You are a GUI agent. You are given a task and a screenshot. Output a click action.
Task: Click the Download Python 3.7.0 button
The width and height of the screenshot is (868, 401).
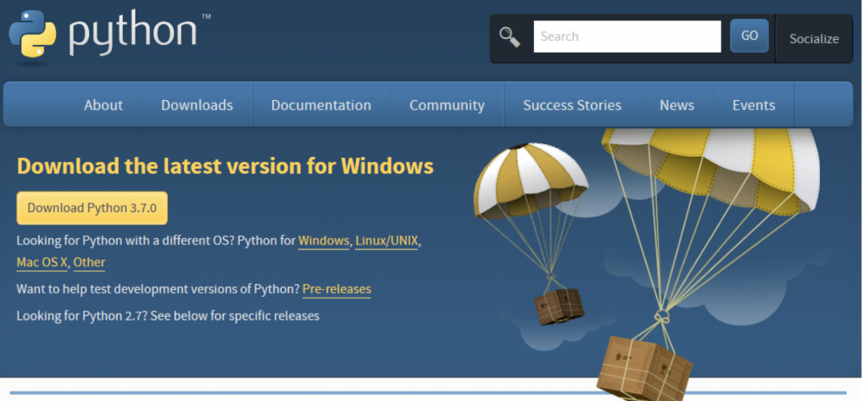(x=92, y=209)
